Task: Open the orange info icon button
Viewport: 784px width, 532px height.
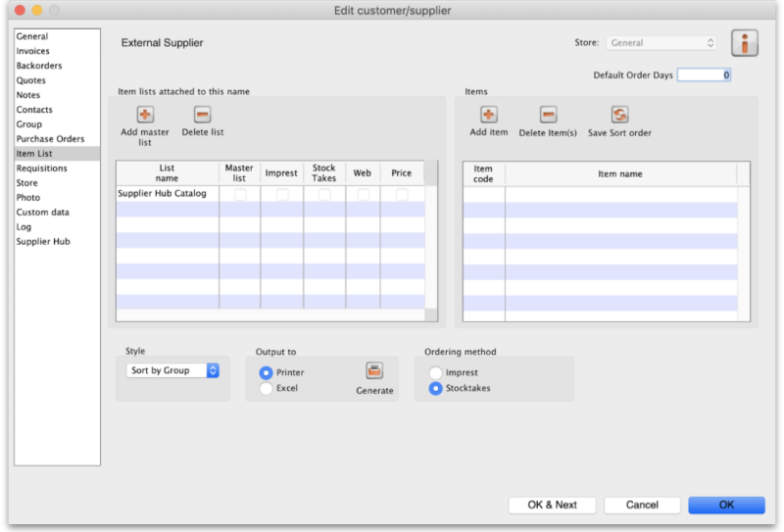Action: (745, 44)
